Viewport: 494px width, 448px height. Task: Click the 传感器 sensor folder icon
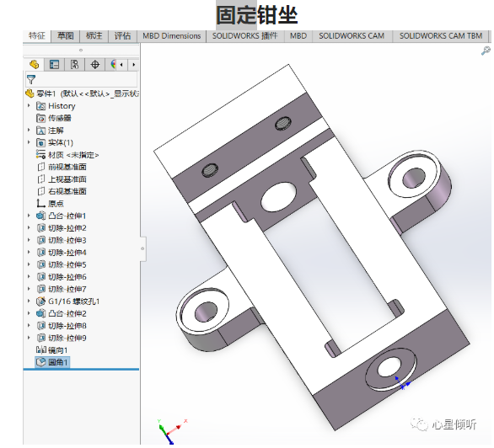pyautogui.click(x=40, y=118)
